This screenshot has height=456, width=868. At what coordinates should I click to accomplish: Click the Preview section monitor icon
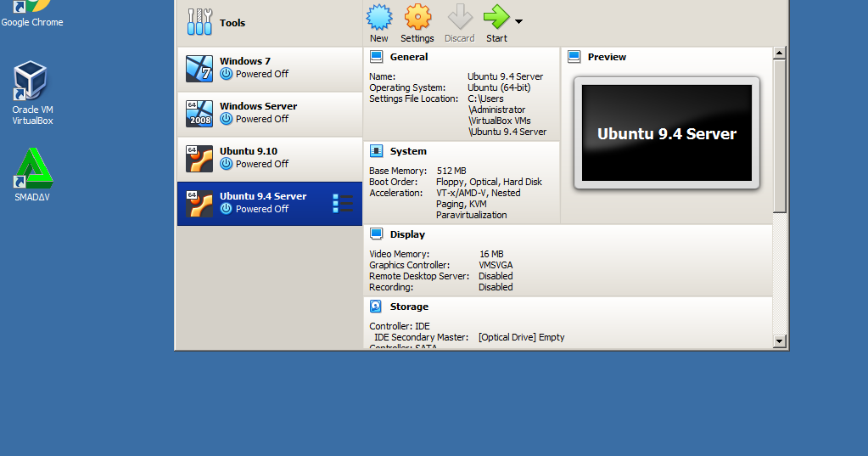574,57
